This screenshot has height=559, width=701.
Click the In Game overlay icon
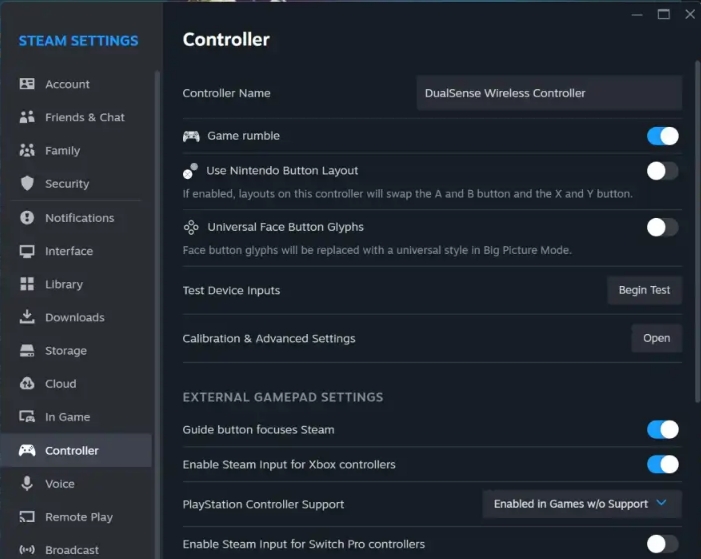pyautogui.click(x=27, y=417)
